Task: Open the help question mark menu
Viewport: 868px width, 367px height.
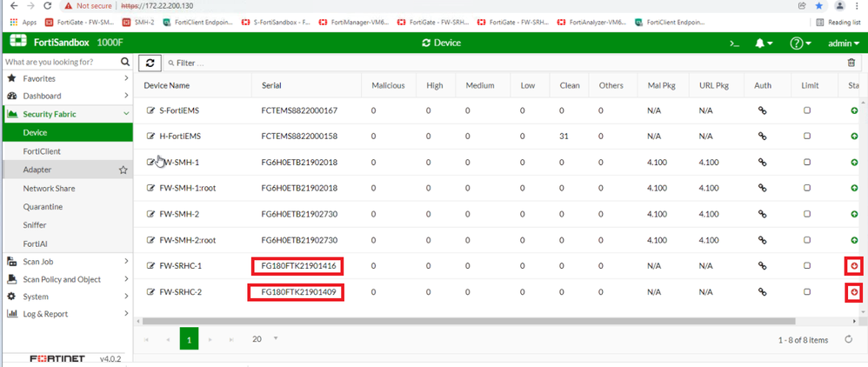Action: pyautogui.click(x=800, y=43)
